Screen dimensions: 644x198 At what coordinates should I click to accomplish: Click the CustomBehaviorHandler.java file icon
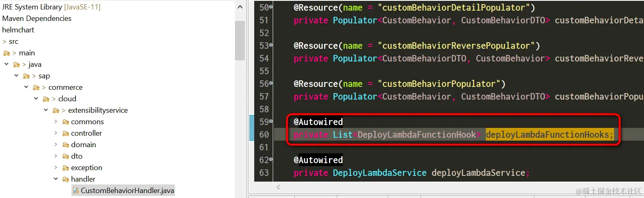click(75, 191)
